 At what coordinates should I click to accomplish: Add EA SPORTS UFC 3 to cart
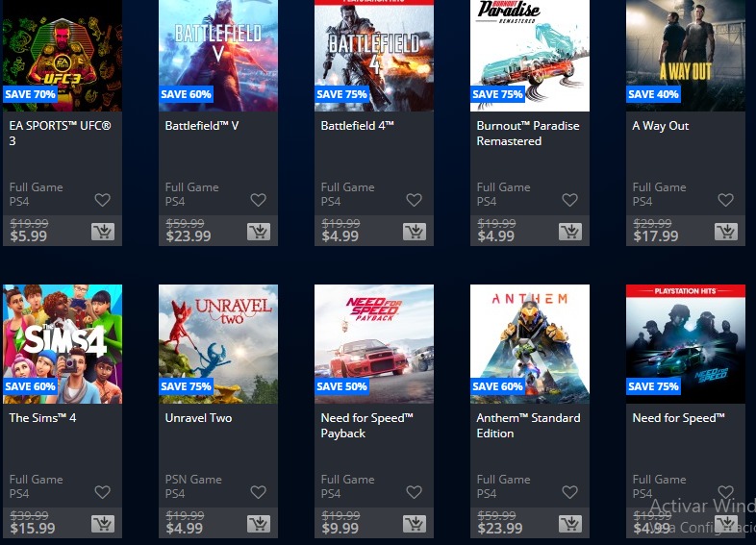(102, 232)
